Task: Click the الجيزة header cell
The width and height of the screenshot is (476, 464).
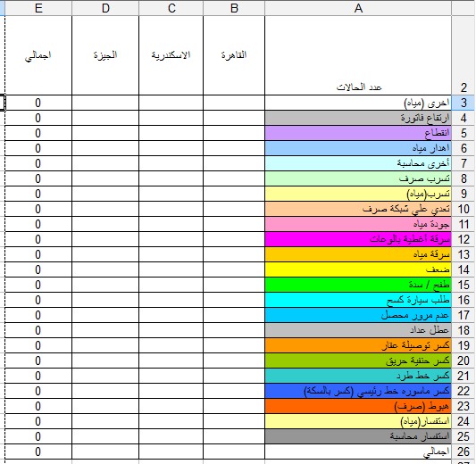Action: [105, 55]
